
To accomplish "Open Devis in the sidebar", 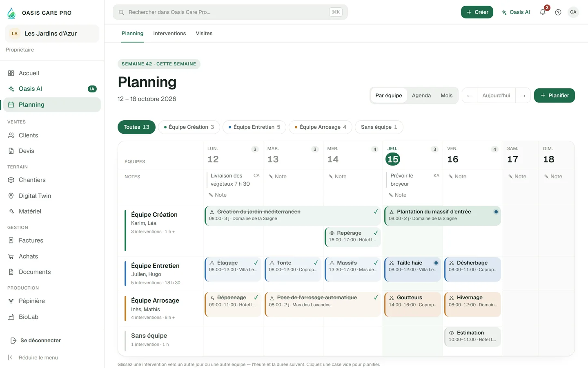I will (x=52, y=151).
